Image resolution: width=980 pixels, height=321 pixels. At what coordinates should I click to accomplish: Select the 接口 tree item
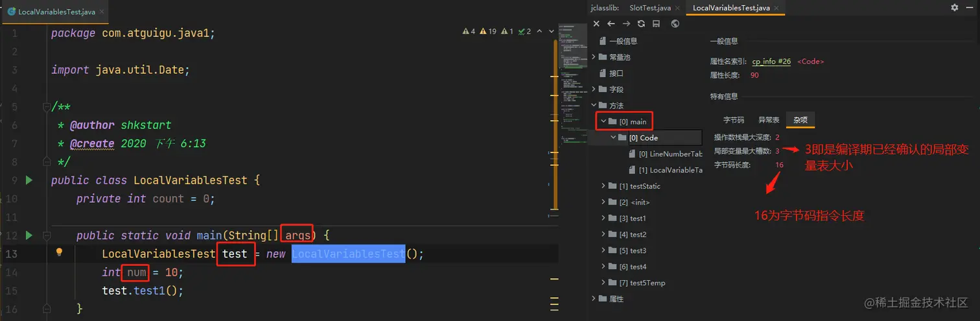tap(616, 73)
